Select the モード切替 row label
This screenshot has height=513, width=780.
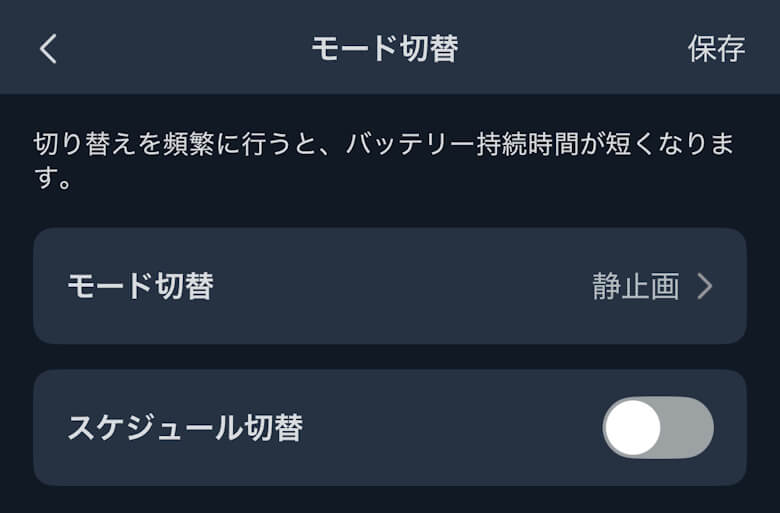(x=140, y=287)
